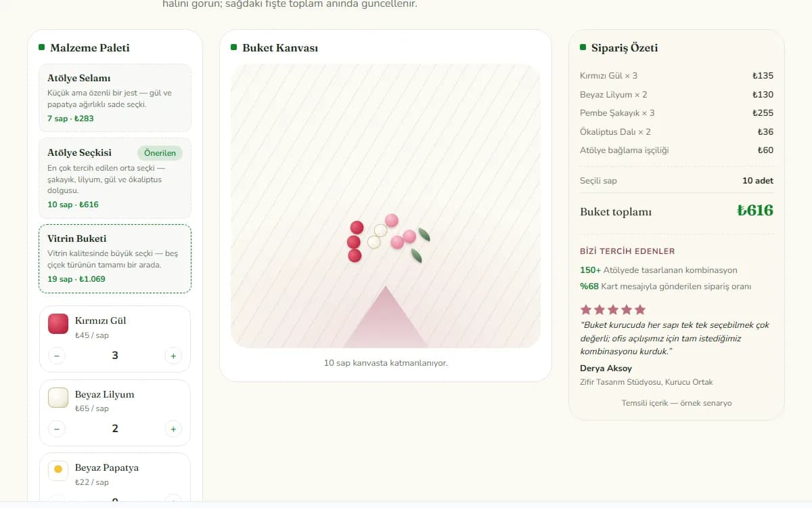This screenshot has width=812, height=508.
Task: Increase Kırmızı Gül quantity with plus
Action: click(173, 356)
